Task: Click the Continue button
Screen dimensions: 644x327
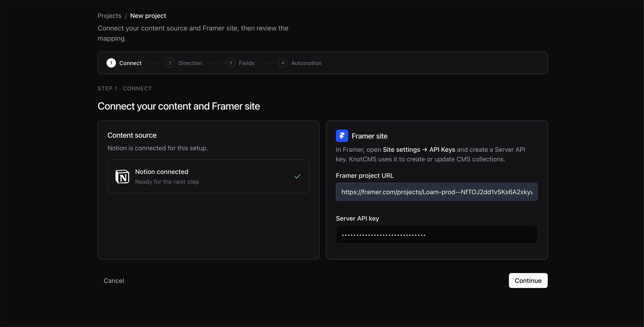Action: (x=528, y=281)
